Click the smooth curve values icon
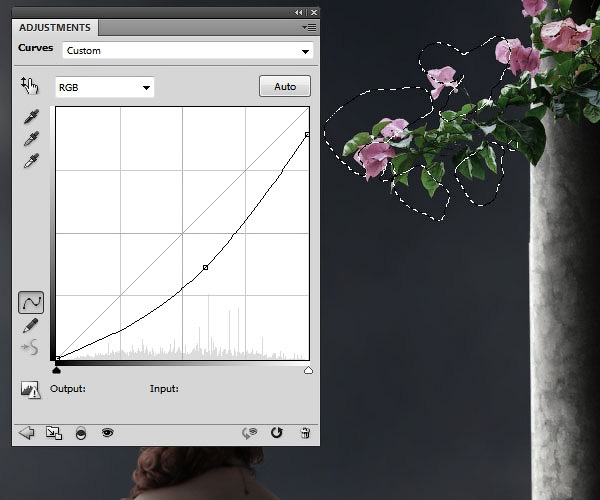Viewport: 600px width, 500px height. coord(31,347)
